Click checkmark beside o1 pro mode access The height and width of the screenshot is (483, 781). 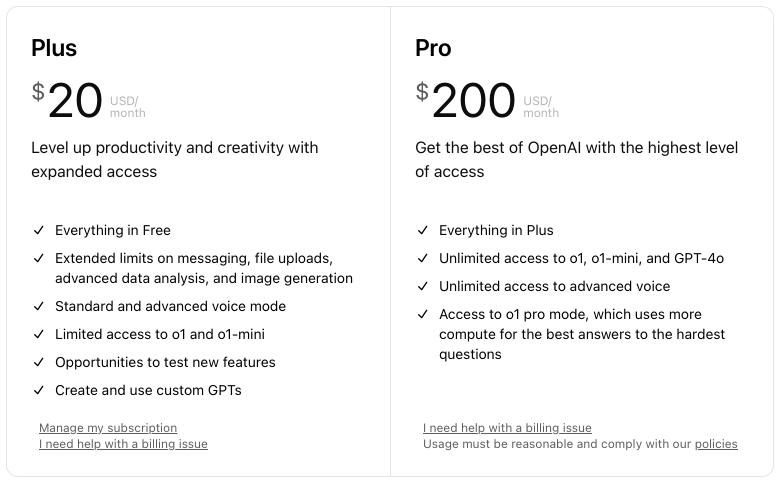(x=422, y=314)
